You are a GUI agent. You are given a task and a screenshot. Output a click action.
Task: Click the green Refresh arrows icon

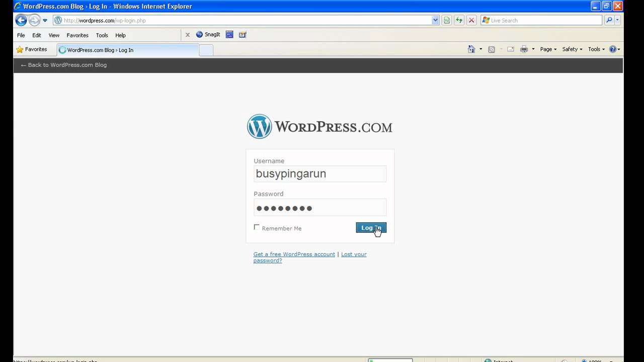coord(459,21)
